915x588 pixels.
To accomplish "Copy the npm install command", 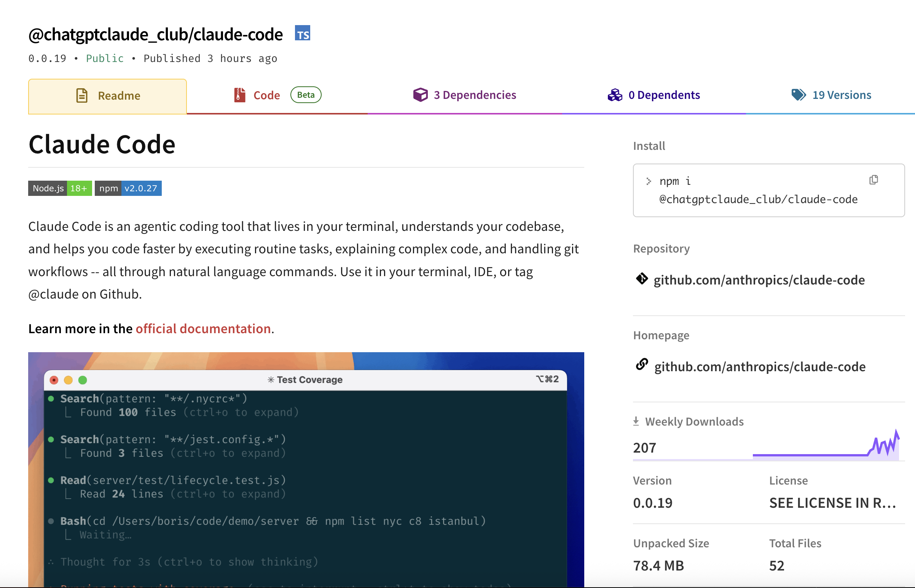I will 874,180.
